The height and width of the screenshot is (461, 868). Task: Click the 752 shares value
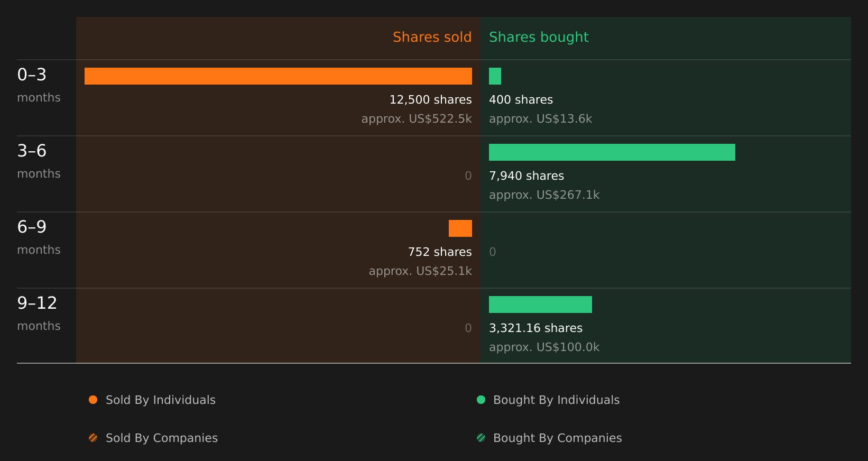440,252
